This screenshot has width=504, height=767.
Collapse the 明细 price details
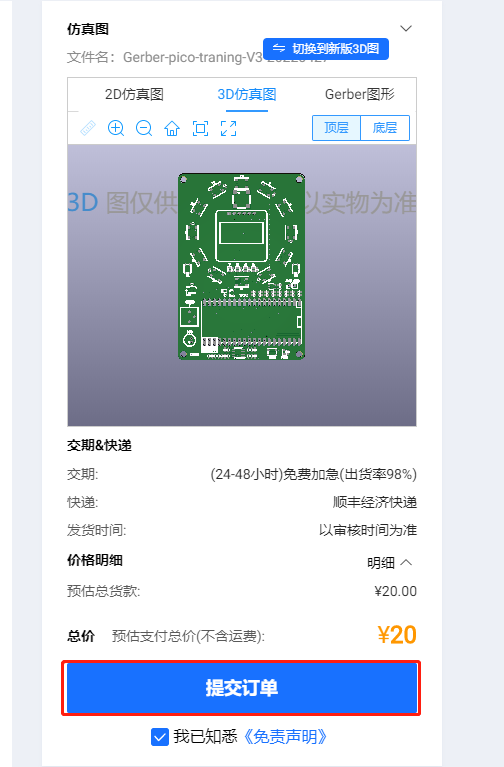pos(389,563)
